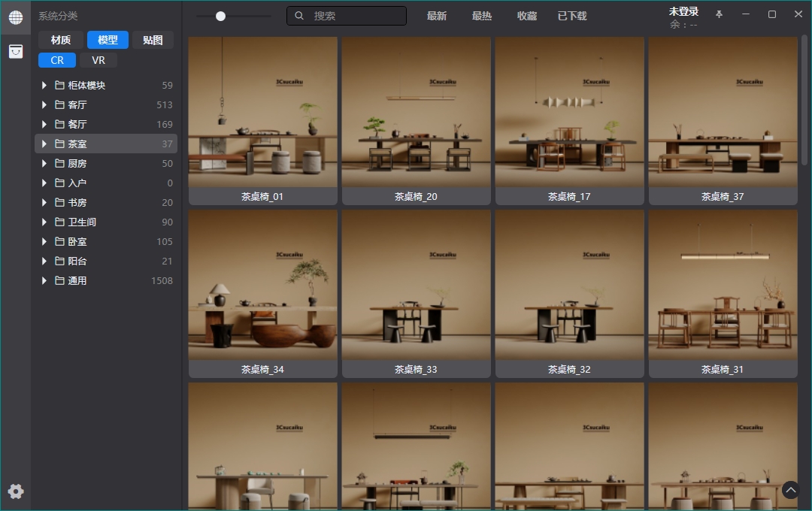Click folder icon of 餐厅
This screenshot has width=812, height=511.
point(59,124)
